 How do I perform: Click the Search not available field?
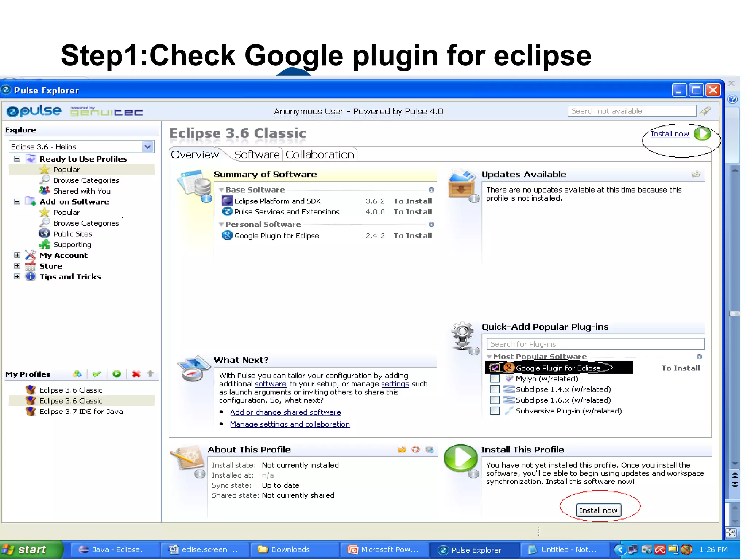pyautogui.click(x=632, y=111)
